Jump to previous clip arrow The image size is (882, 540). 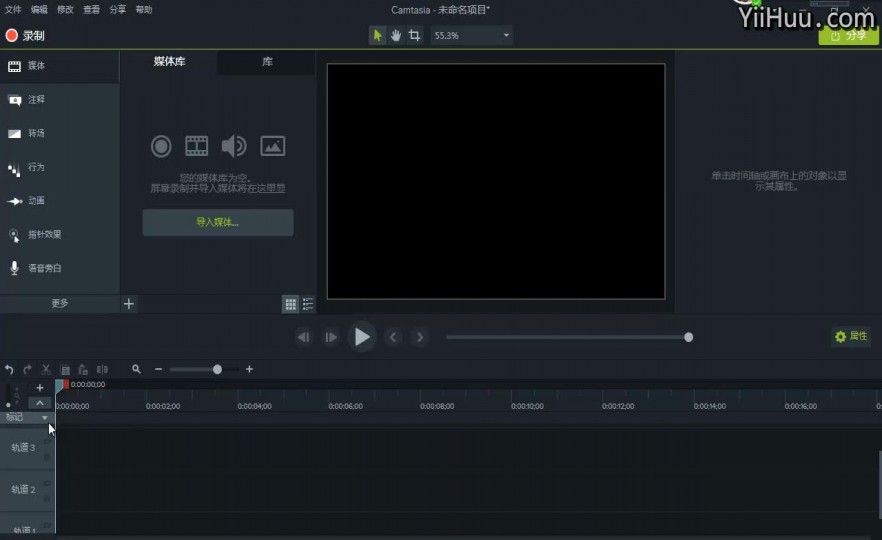(393, 338)
